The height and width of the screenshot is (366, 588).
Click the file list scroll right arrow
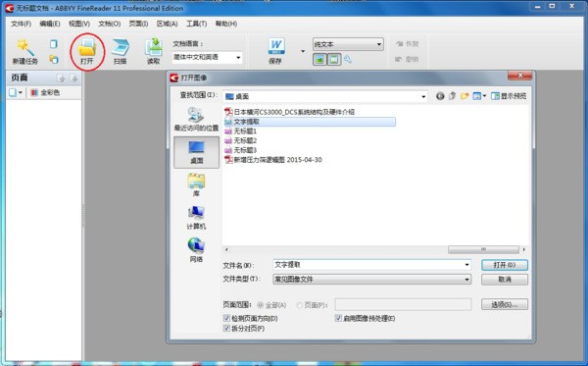coord(524,249)
